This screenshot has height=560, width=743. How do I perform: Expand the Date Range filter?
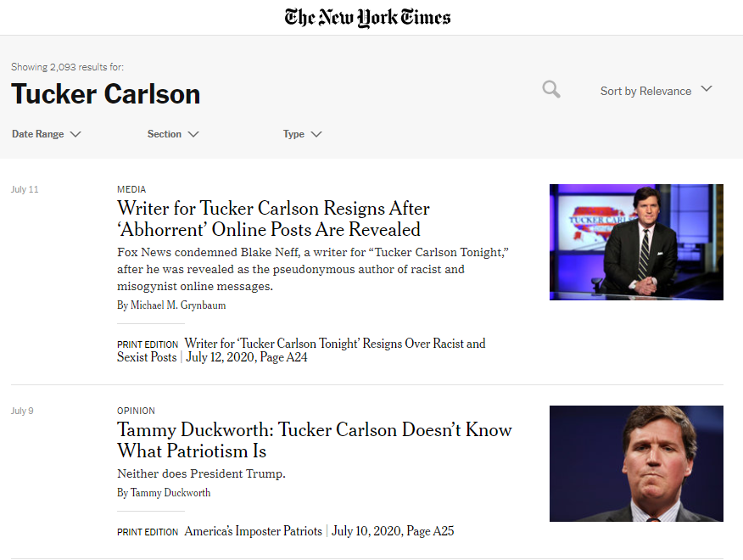(47, 134)
